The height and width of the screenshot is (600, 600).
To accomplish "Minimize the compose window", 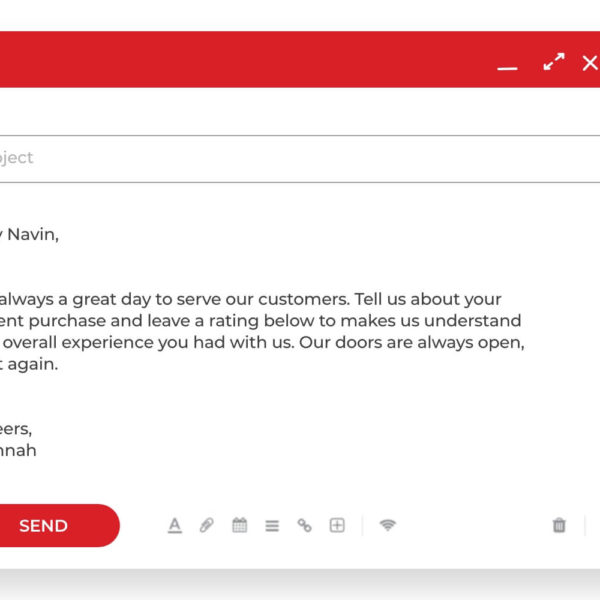I will (x=507, y=68).
